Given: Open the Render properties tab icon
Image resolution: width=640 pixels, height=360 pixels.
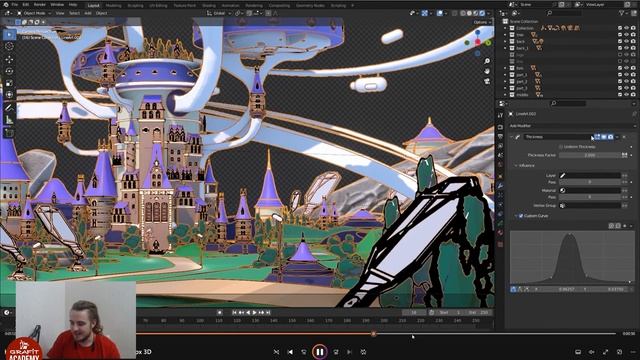Looking at the screenshot, I should 500,127.
